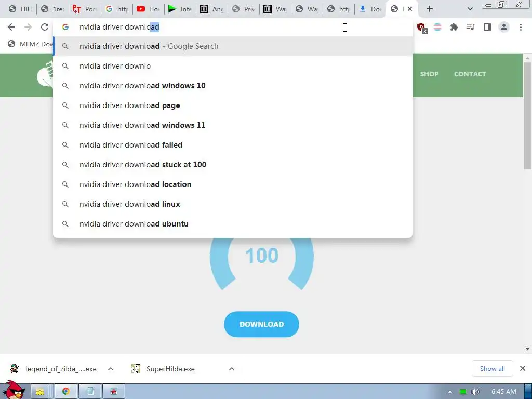Open the fourth taskbar app icon
Viewport: 532px width, 399px height.
pyautogui.click(x=114, y=392)
